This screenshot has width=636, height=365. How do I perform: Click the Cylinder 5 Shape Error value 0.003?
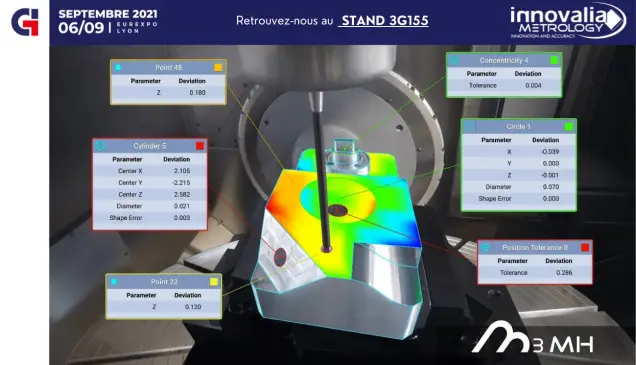(x=182, y=218)
